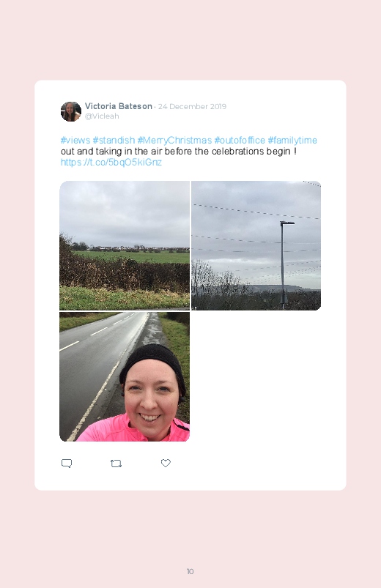381x588 pixels.
Task: Click the retweet arrows icon
Action: pyautogui.click(x=116, y=464)
